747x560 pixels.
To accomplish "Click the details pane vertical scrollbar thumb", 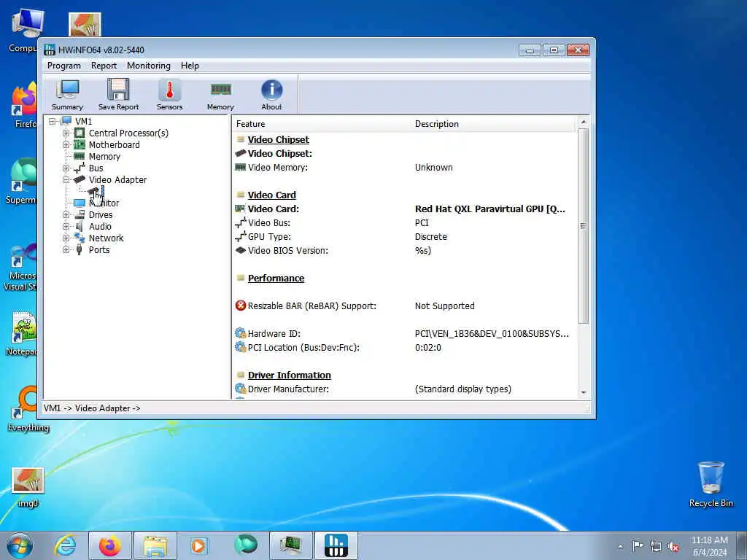I will click(583, 226).
